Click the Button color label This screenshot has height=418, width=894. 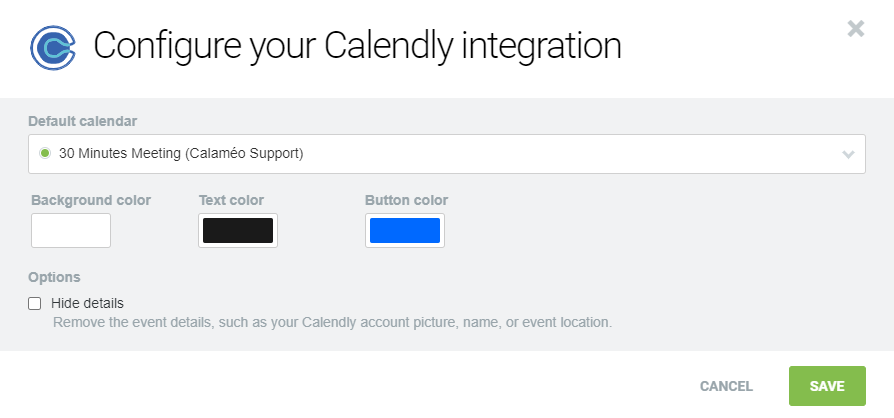[406, 200]
